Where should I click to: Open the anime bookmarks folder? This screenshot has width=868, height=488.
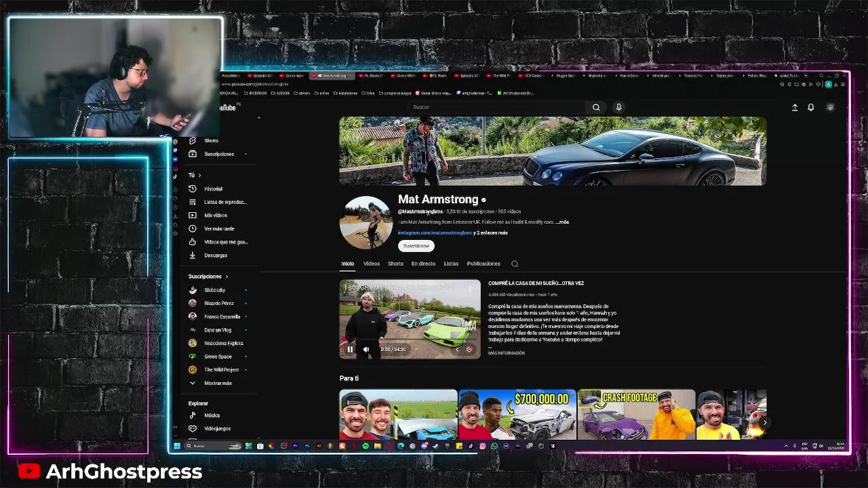pyautogui.click(x=321, y=93)
